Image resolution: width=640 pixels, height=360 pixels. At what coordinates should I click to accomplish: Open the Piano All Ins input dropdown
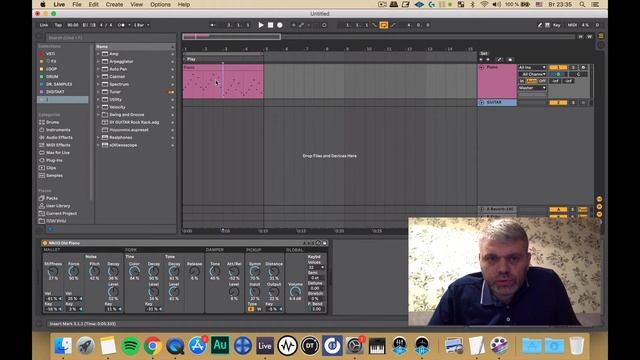tap(532, 67)
